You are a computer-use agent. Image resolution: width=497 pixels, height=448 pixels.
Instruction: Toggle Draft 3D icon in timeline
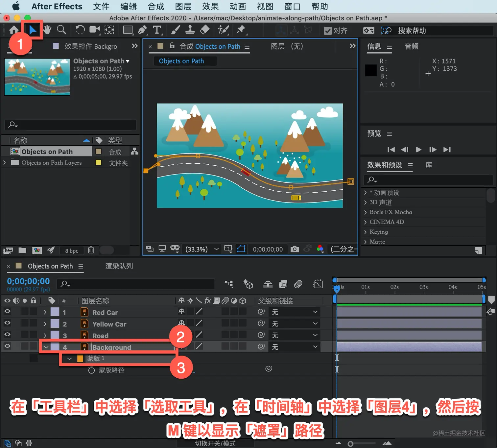248,284
